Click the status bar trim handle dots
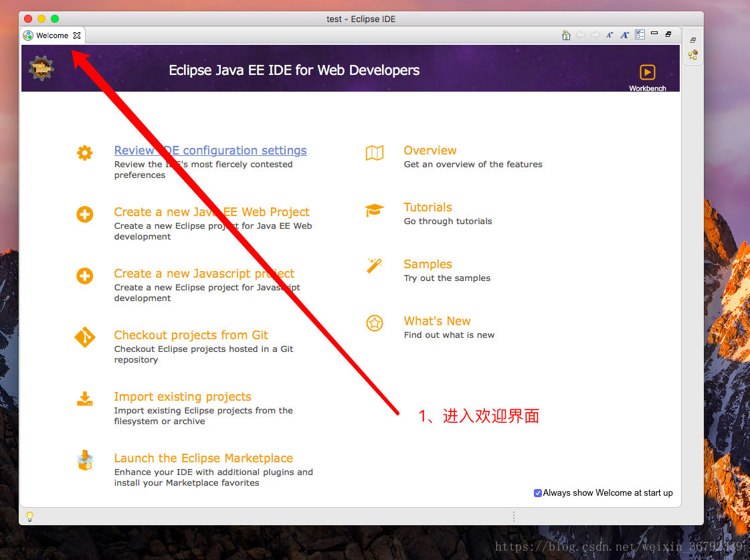The height and width of the screenshot is (560, 750). tap(514, 517)
